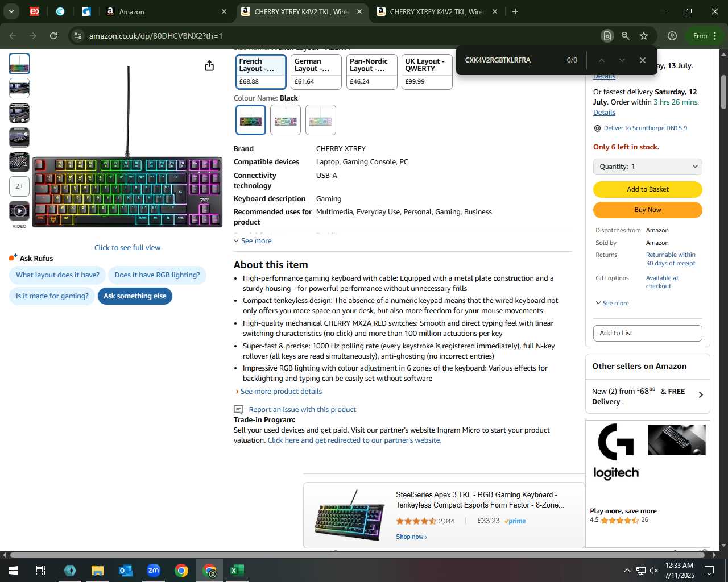
Task: Switch to the pinned red e tab
Action: point(34,11)
